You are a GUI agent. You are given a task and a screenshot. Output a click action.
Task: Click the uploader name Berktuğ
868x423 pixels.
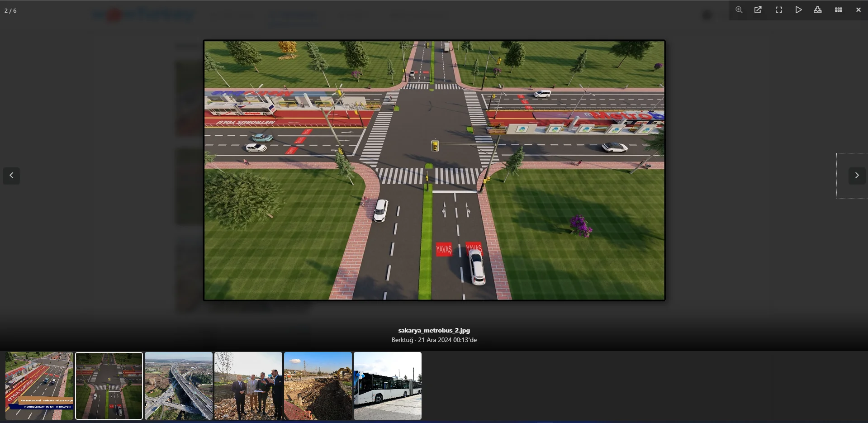[x=402, y=340]
